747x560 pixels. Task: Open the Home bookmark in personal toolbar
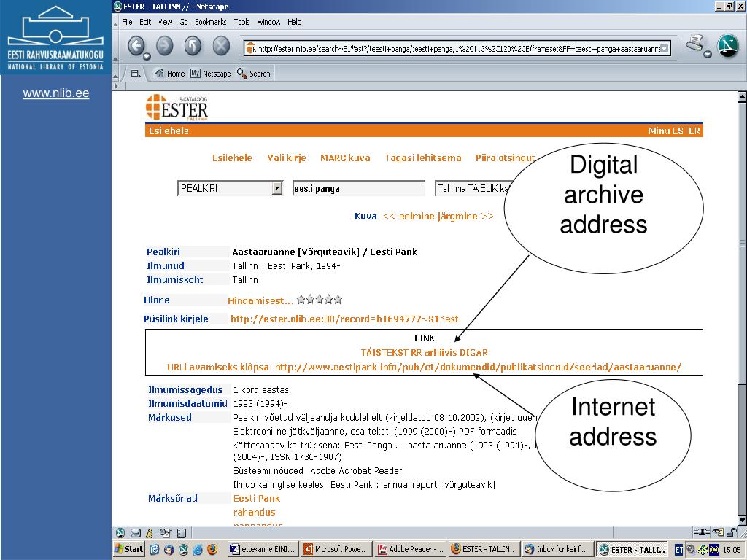(x=170, y=74)
